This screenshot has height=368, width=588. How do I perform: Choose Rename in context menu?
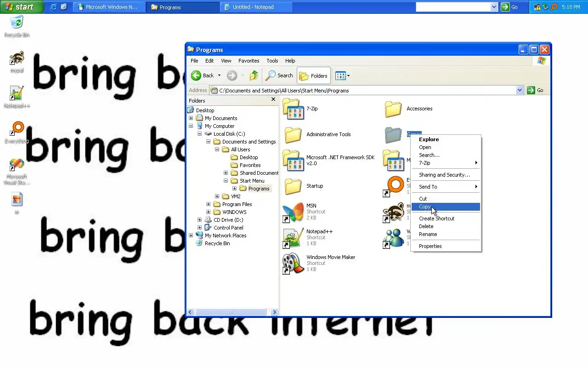(x=446, y=234)
